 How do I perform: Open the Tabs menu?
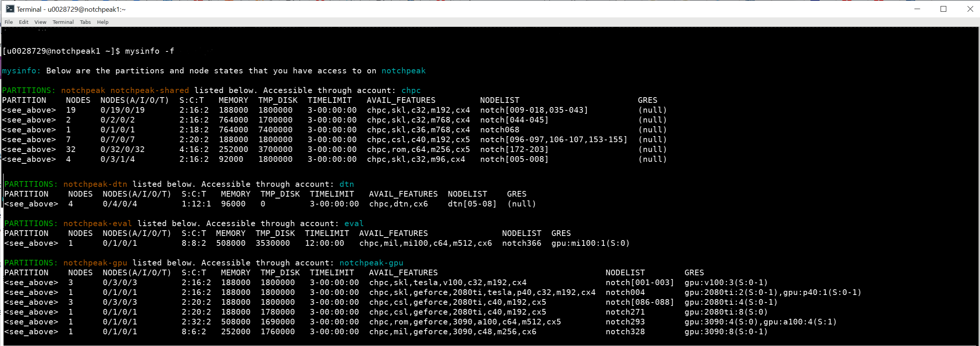[x=85, y=22]
